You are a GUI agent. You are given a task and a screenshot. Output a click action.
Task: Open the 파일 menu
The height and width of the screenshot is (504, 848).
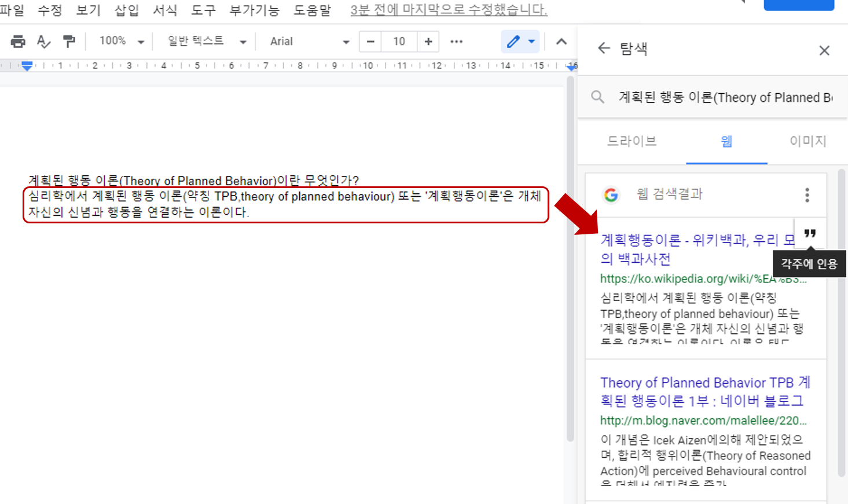[12, 10]
